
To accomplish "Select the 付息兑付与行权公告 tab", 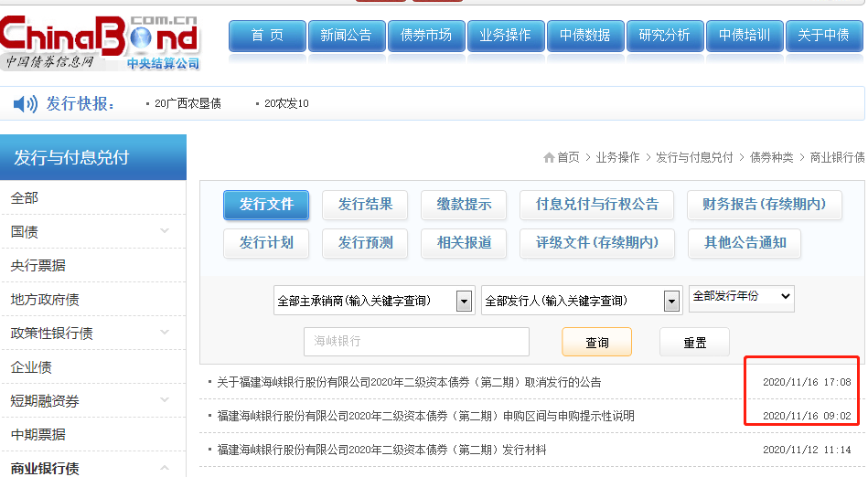I will coord(596,205).
